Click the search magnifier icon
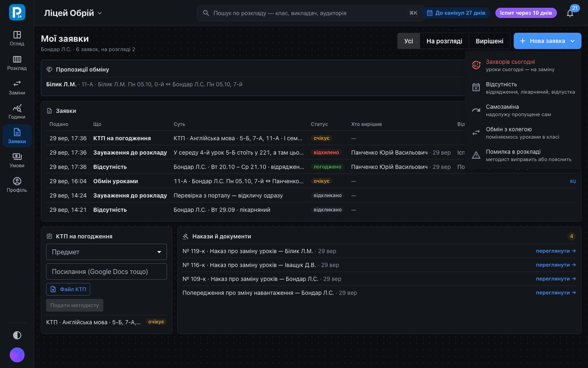Image resolution: width=588 pixels, height=368 pixels. click(206, 13)
